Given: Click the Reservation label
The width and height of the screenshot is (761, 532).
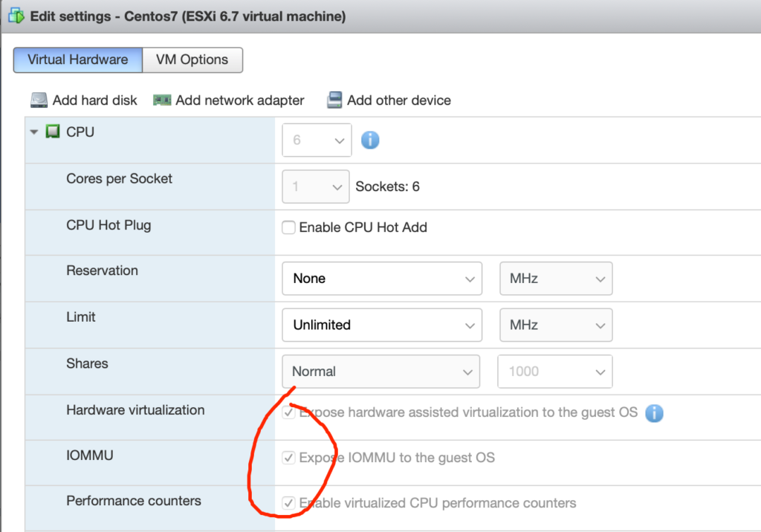Looking at the screenshot, I should [x=102, y=270].
